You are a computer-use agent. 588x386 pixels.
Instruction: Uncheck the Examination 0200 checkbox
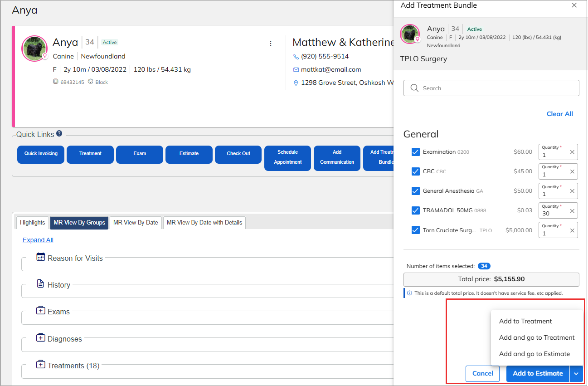[416, 152]
